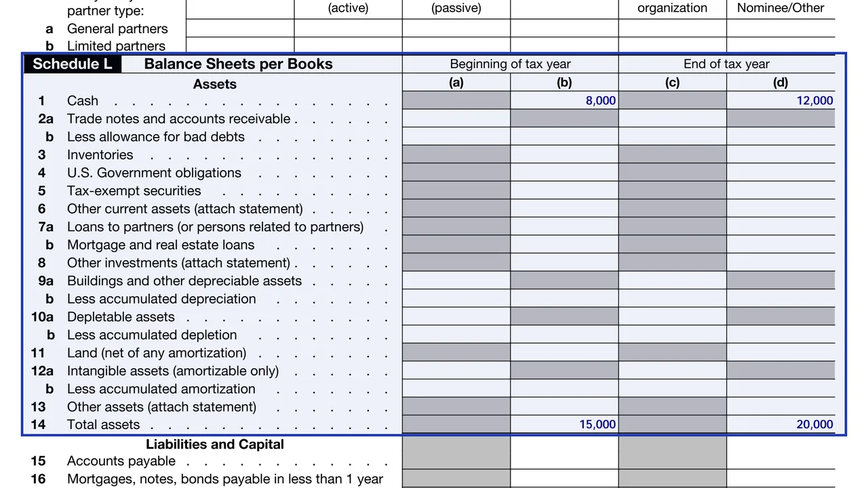Click the 'General partners' row label
This screenshot has width=868, height=488.
(x=117, y=28)
